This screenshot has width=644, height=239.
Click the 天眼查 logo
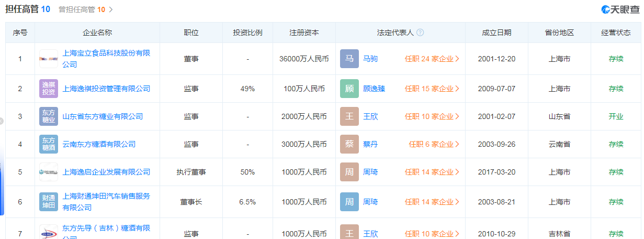(x=619, y=9)
